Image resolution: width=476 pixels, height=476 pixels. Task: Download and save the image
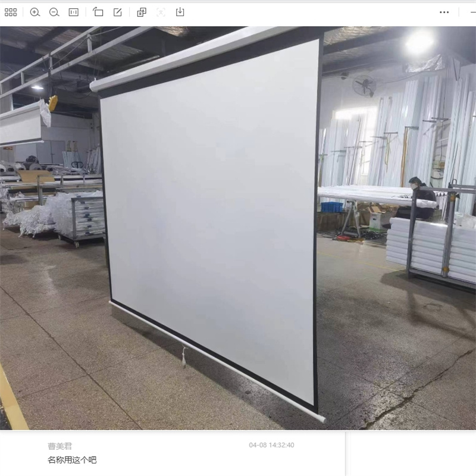tap(180, 12)
